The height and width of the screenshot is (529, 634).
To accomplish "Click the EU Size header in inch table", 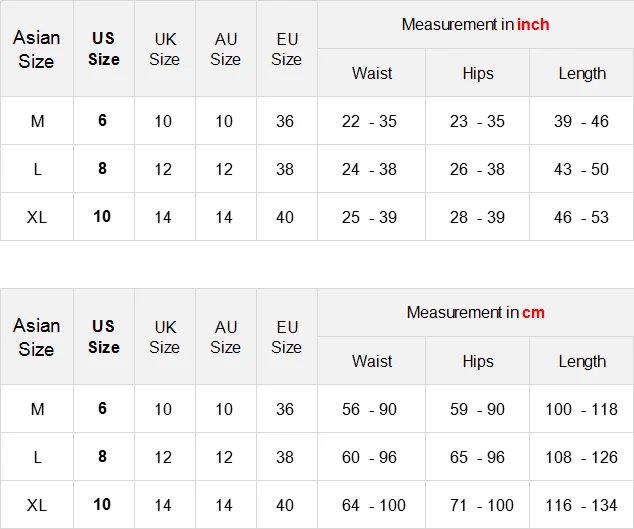I will pyautogui.click(x=287, y=48).
